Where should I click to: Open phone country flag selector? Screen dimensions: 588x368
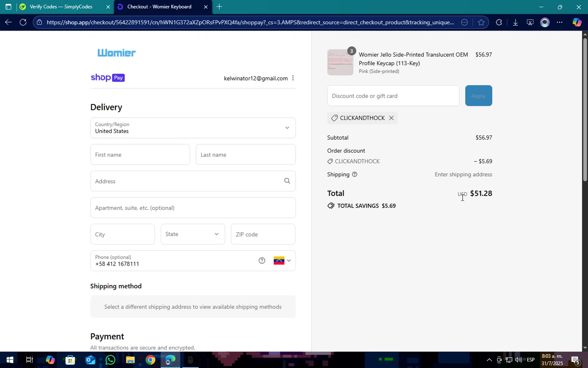pos(282,261)
